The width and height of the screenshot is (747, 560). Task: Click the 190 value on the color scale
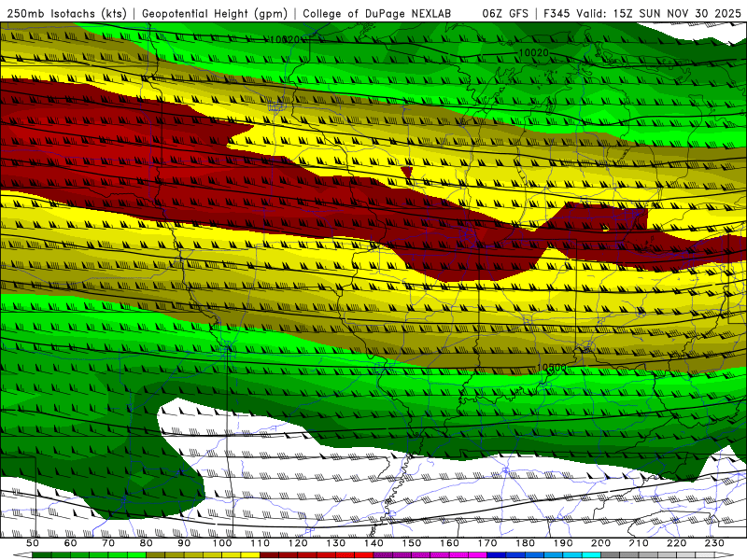point(563,543)
